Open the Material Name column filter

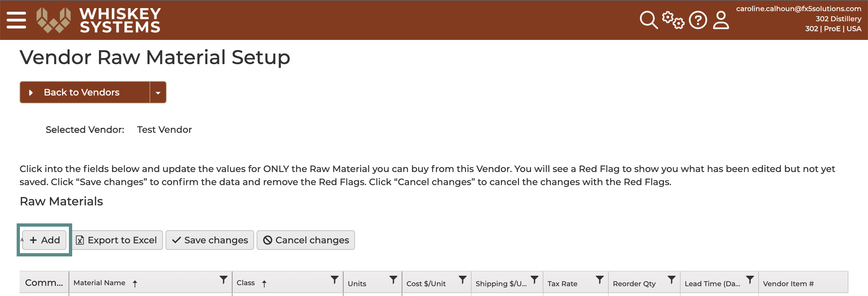pyautogui.click(x=223, y=279)
